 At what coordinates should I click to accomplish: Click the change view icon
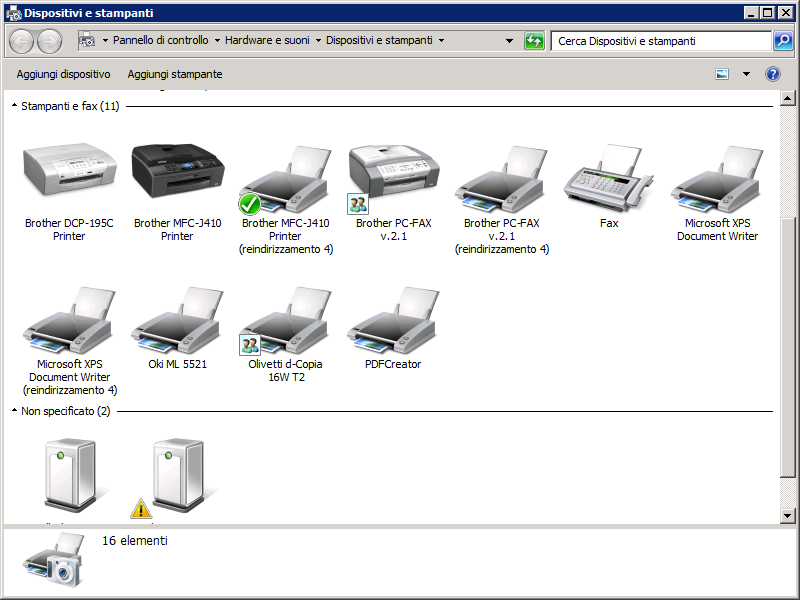722,74
